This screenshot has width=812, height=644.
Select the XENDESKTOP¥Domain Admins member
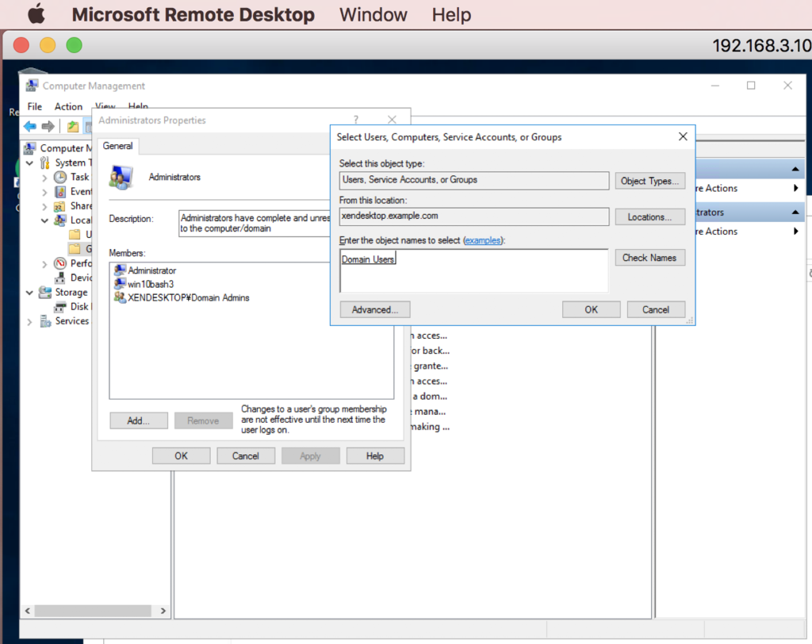tap(182, 297)
